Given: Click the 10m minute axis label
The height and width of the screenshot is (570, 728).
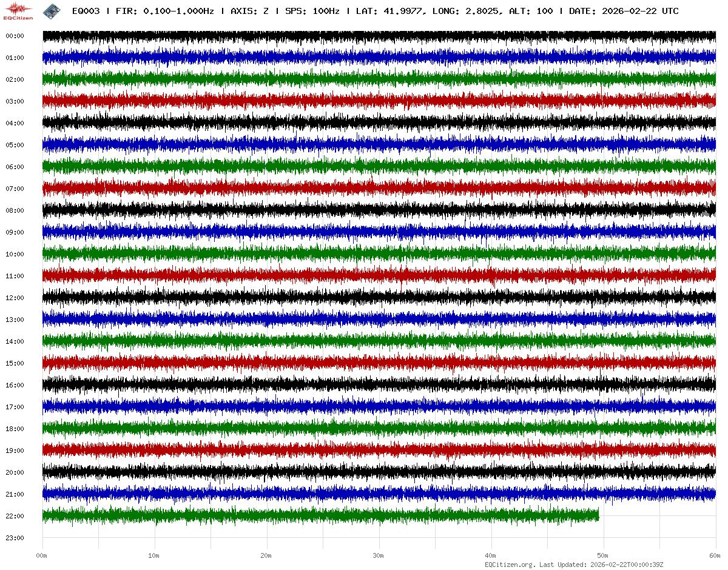Looking at the screenshot, I should pyautogui.click(x=154, y=555).
